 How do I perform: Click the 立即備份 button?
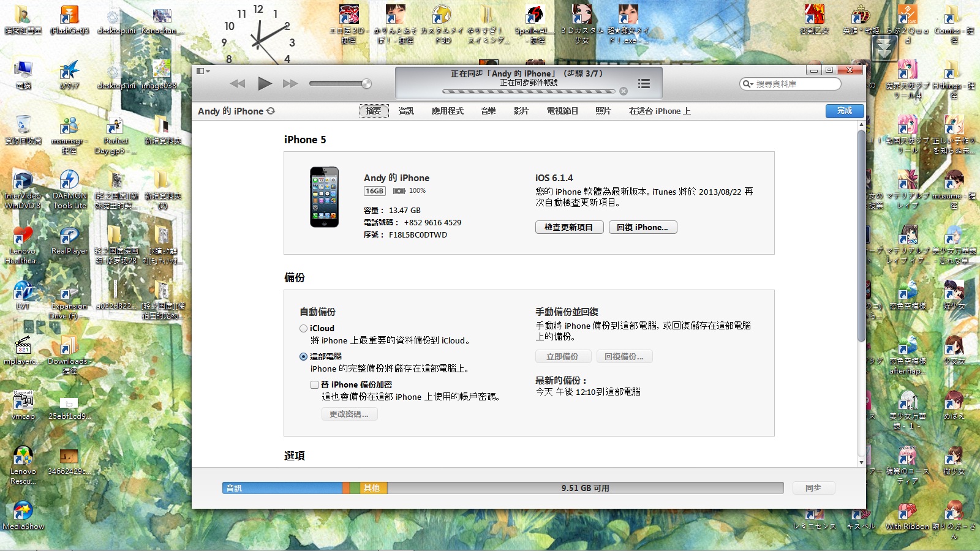point(563,356)
